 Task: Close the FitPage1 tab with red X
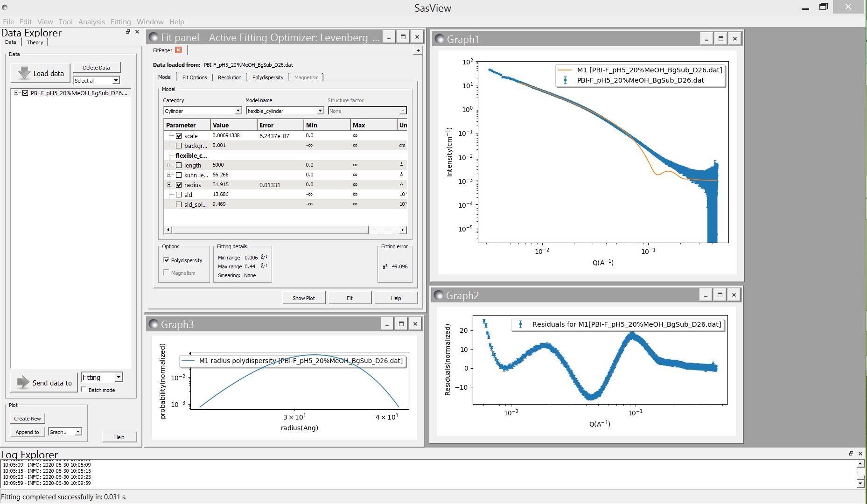pyautogui.click(x=178, y=50)
